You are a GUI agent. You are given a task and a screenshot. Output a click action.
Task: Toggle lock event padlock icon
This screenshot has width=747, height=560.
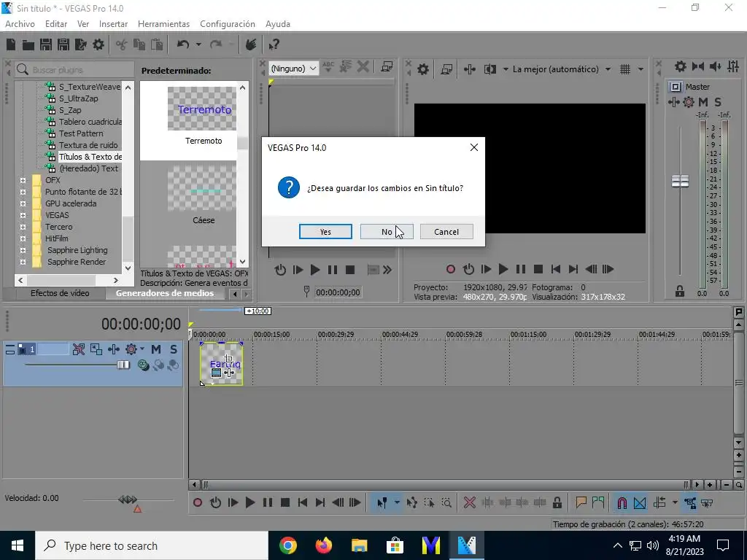[557, 503]
